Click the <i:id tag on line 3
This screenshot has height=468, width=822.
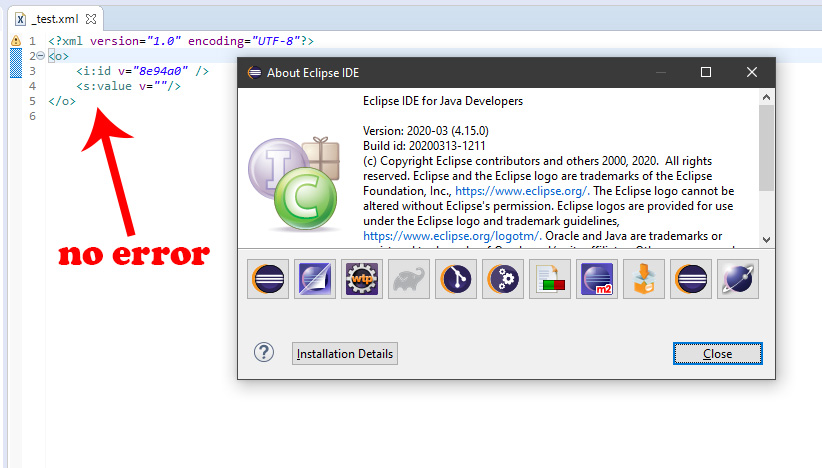click(x=93, y=71)
